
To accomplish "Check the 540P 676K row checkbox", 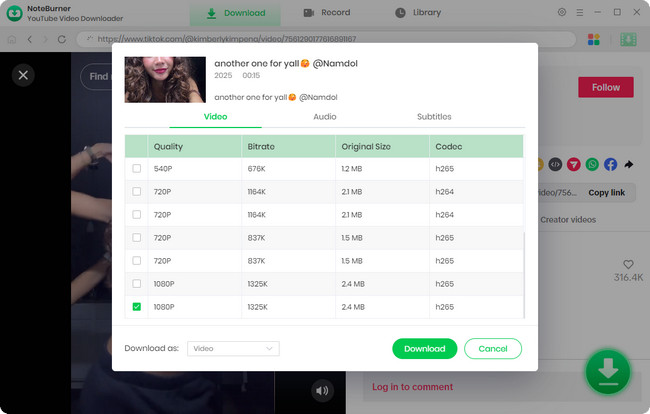I will 136,168.
